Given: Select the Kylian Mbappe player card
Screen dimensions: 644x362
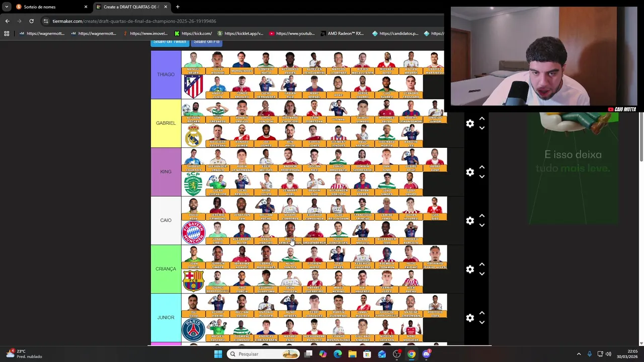Looking at the screenshot, I should click(411, 62).
